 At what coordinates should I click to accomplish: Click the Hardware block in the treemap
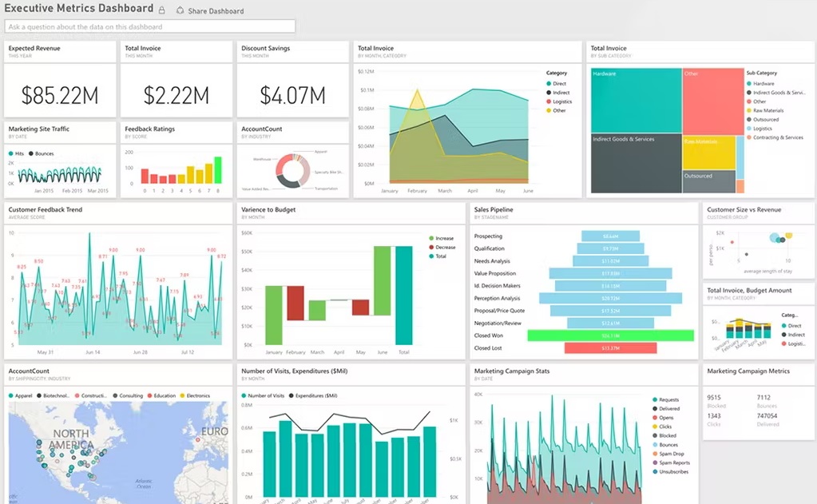(x=636, y=100)
